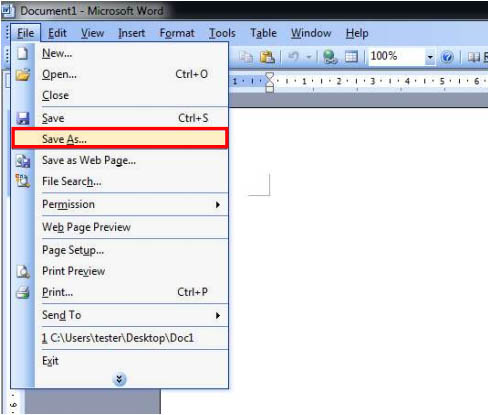Open Page Setup... from menu
This screenshot has width=489, height=415.
(x=120, y=250)
